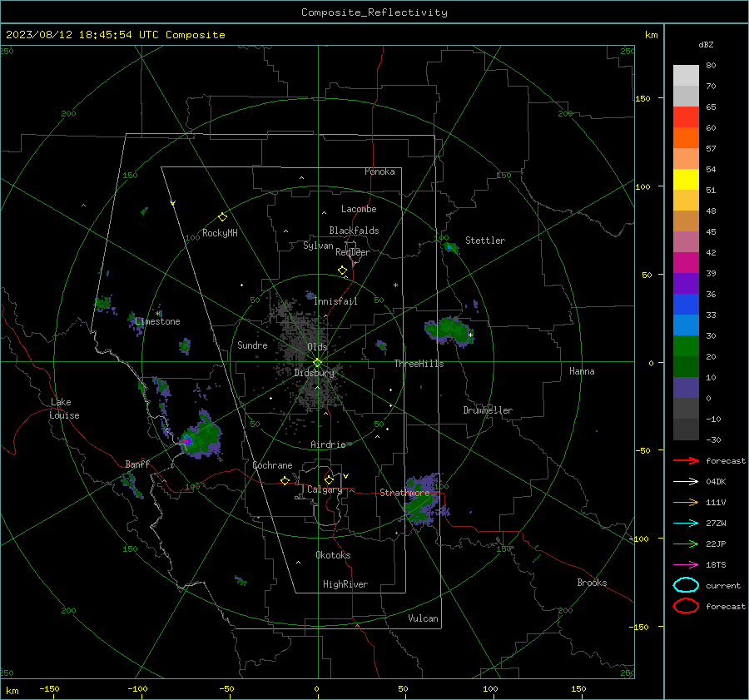Click the Sundre label

pos(252,345)
